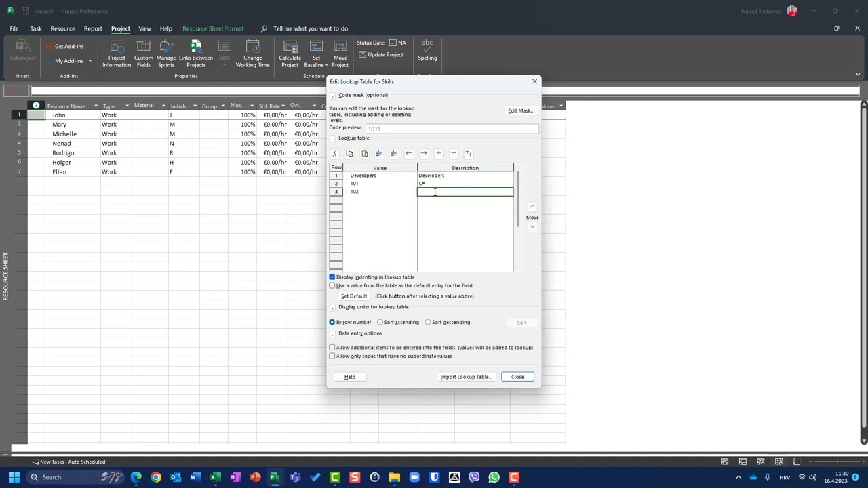This screenshot has height=488, width=868.
Task: Open WhatsApp from the taskbar
Action: pos(494,477)
